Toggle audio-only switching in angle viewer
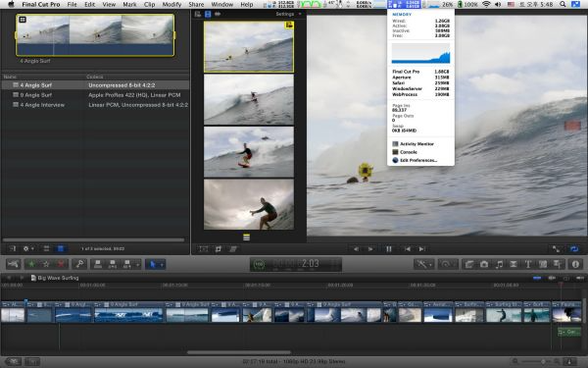This screenshot has width=588, height=368. tap(218, 14)
